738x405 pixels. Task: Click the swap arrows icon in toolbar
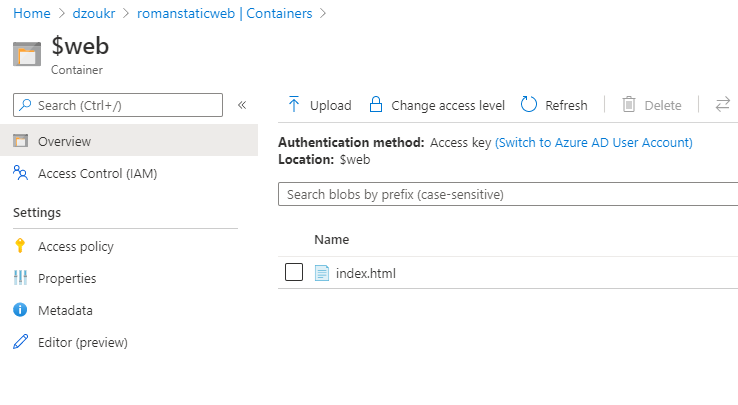point(722,105)
